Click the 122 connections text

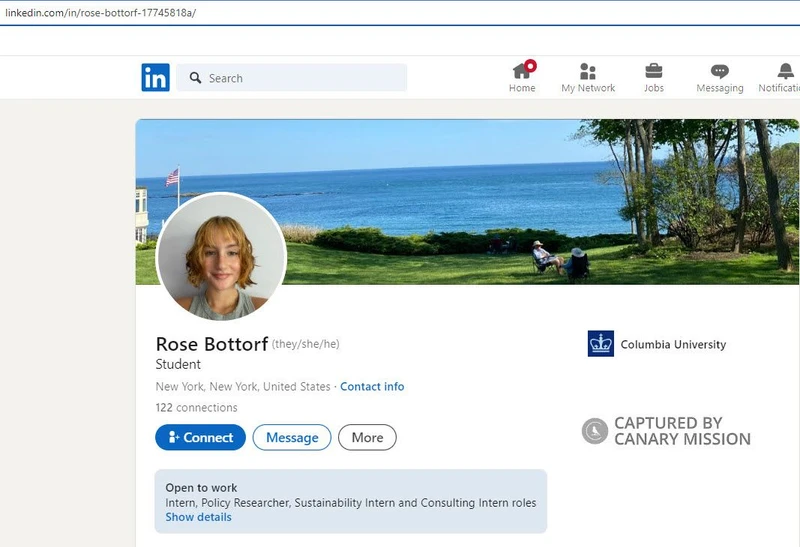pyautogui.click(x=196, y=407)
